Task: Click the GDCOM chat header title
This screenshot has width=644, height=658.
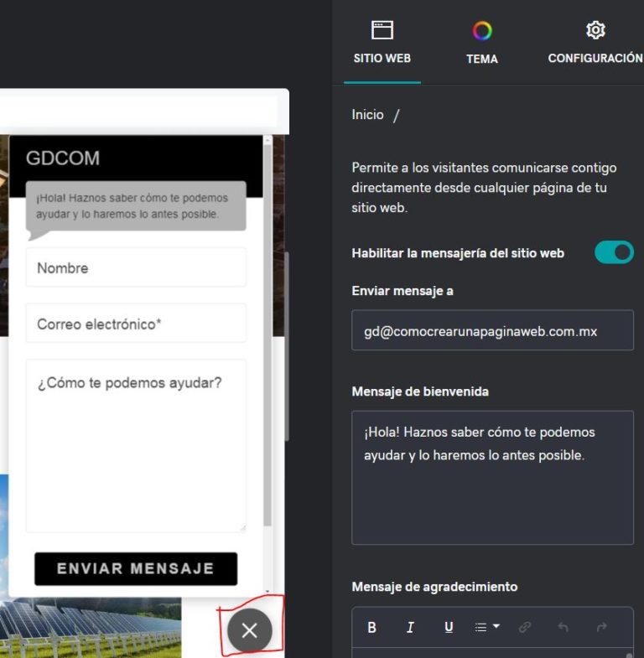Action: point(63,158)
